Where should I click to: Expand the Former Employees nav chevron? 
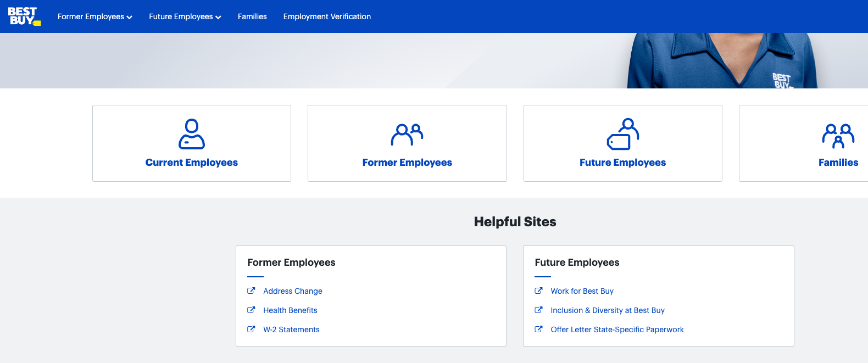pyautogui.click(x=129, y=18)
